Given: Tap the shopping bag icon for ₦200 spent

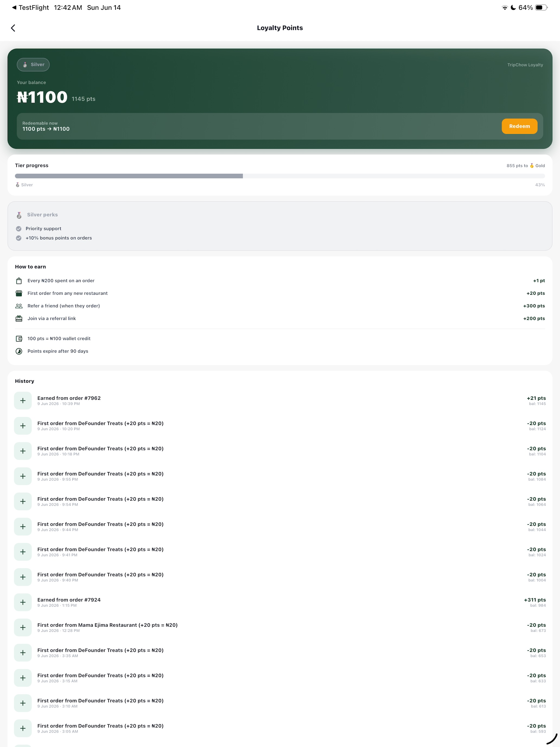Looking at the screenshot, I should click(x=19, y=281).
